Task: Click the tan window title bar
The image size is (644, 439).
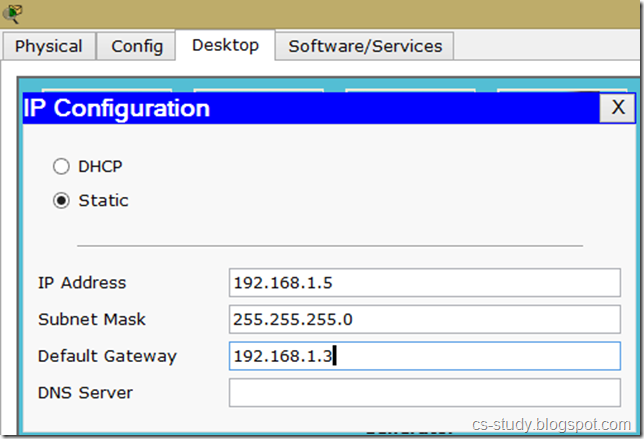Action: (x=330, y=13)
